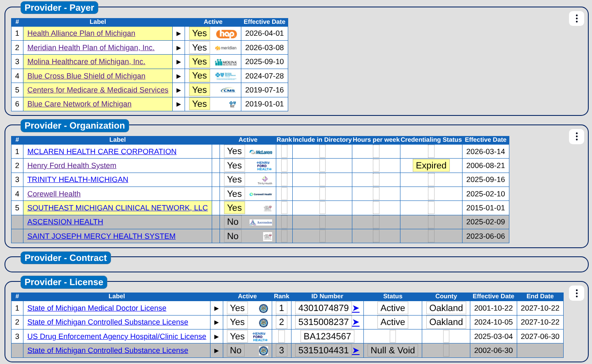Screen dimensions: 592x364
Task: Click the CMS logo icon
Action: (x=228, y=90)
